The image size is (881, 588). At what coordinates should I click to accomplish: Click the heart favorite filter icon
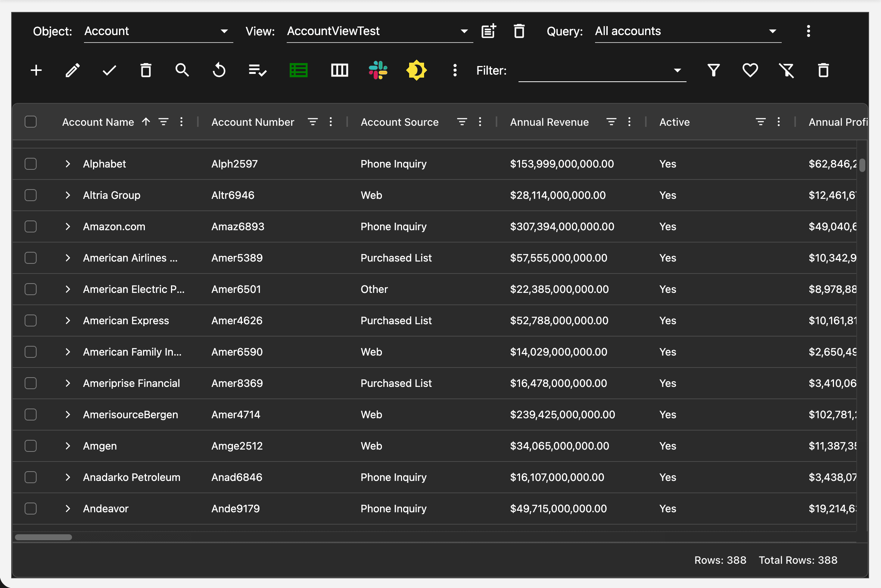750,70
